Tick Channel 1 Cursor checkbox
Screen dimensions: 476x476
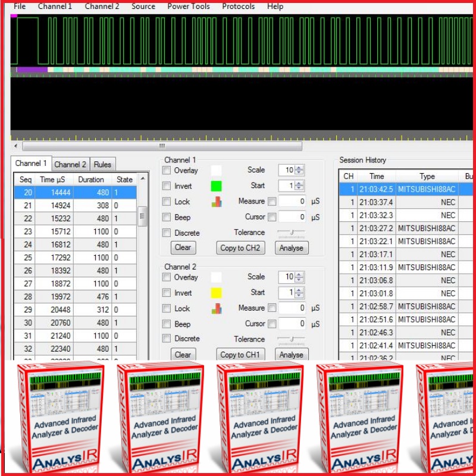pyautogui.click(x=273, y=217)
